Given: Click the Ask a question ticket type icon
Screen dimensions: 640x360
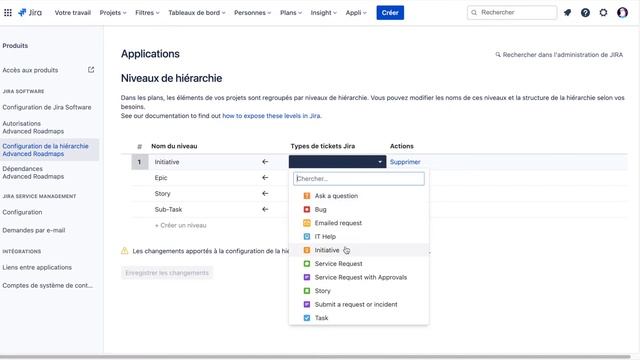Looking at the screenshot, I should (x=307, y=196).
